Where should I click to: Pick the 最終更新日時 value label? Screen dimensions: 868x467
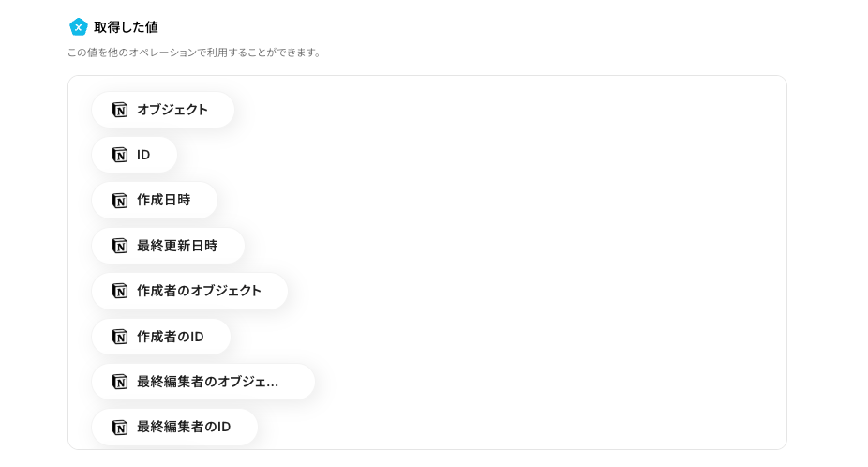pyautogui.click(x=177, y=246)
